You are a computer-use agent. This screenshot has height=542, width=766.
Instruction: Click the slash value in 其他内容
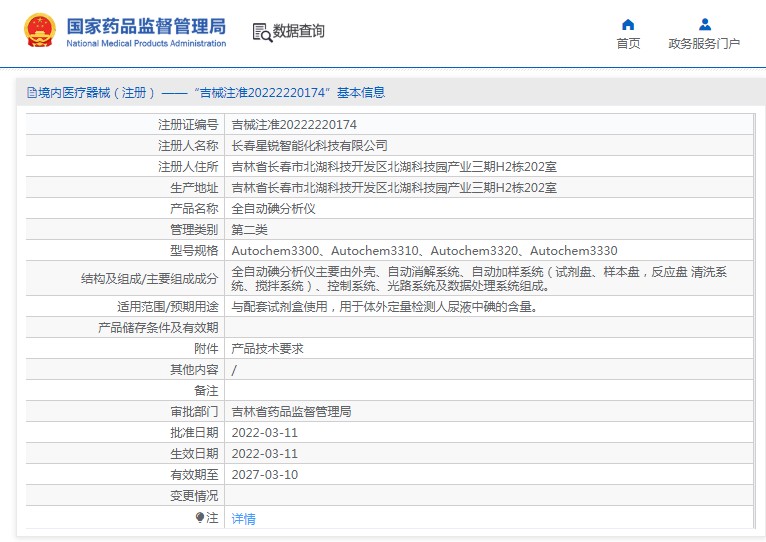[x=234, y=370]
